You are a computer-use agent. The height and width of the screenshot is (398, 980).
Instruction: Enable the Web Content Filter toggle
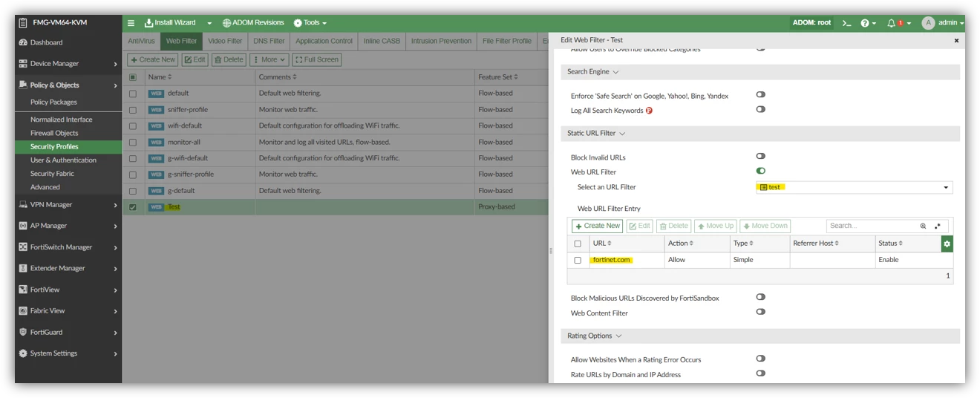(x=761, y=312)
